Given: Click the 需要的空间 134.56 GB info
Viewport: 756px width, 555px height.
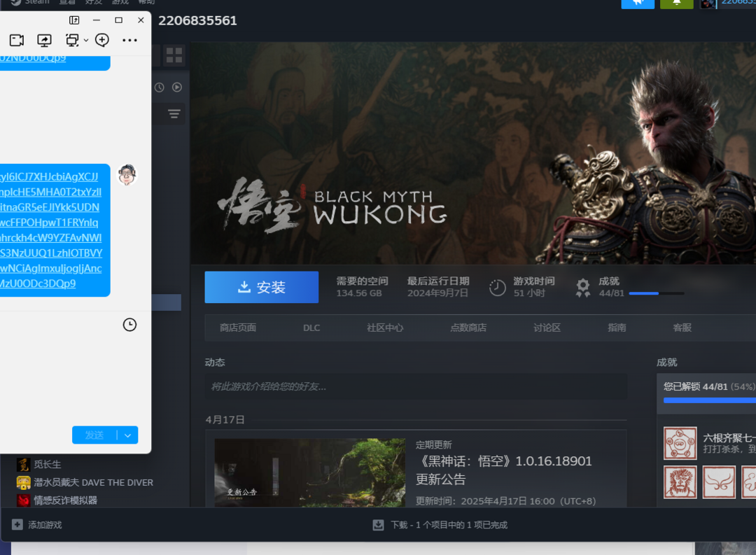Looking at the screenshot, I should pos(362,287).
